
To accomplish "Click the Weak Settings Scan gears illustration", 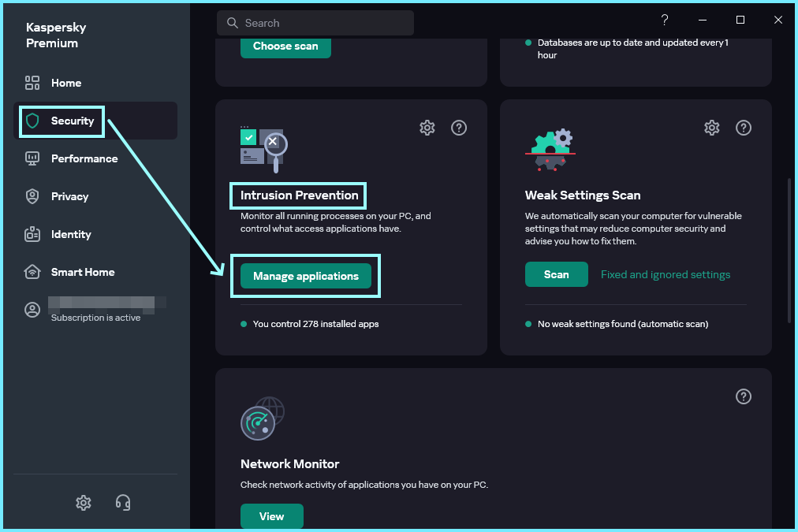I will click(550, 150).
